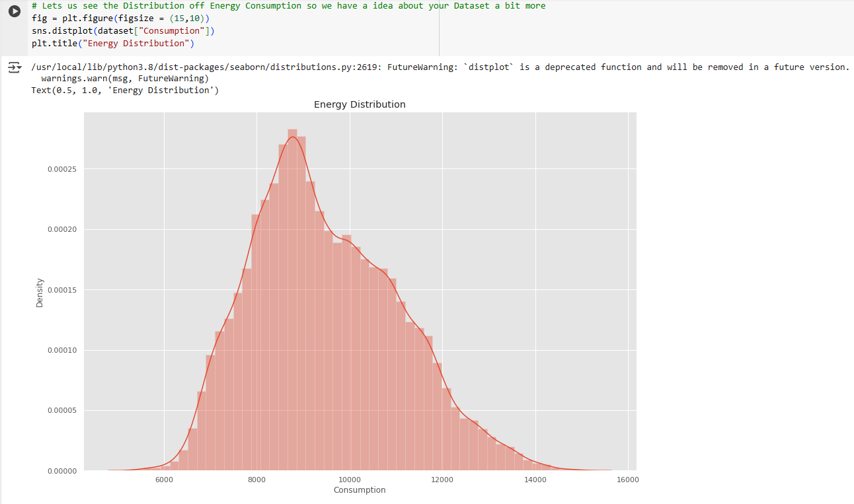
Task: Click the chart title Energy Distribution
Action: tap(360, 104)
